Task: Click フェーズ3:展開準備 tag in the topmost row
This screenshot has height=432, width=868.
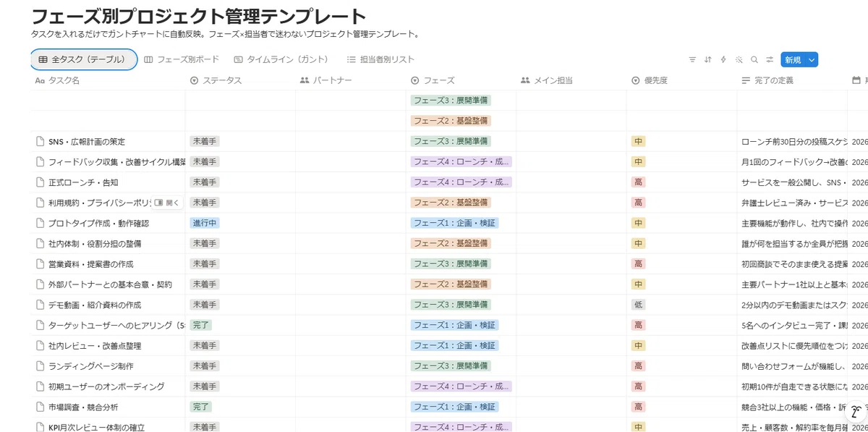Action: [x=451, y=100]
